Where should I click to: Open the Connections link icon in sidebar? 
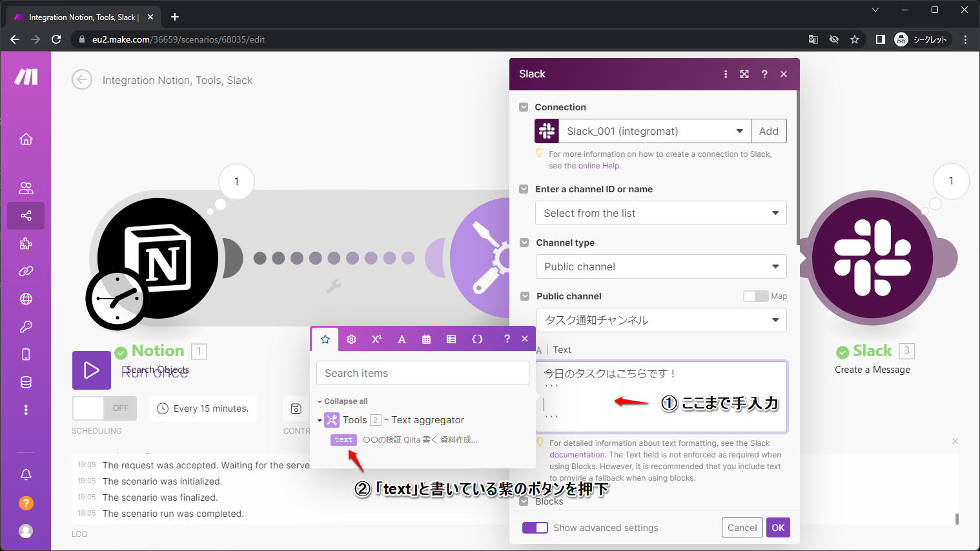point(26,271)
